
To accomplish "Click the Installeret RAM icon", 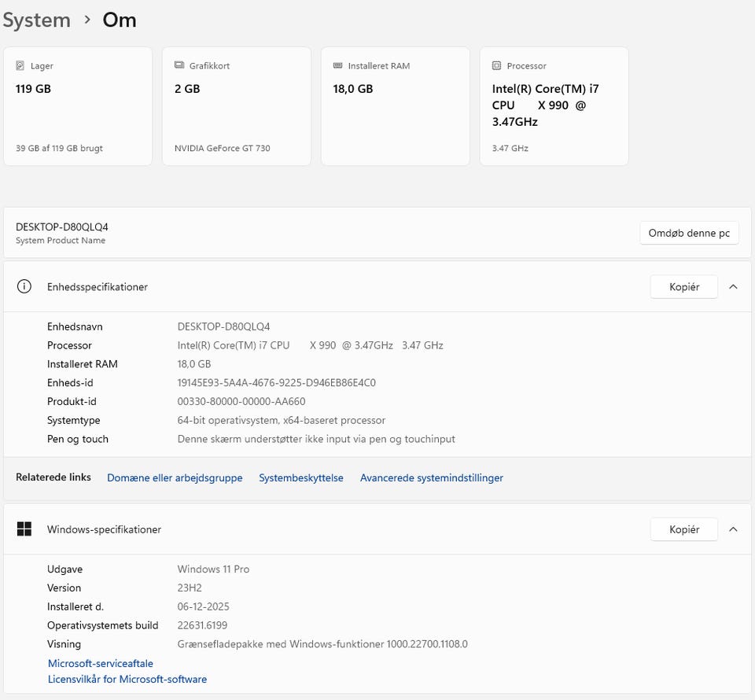I will coord(337,66).
